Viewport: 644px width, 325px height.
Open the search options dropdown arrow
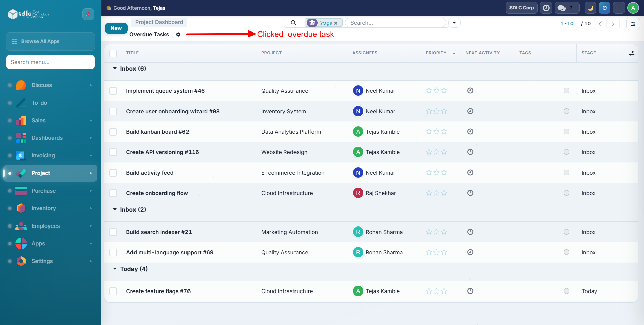click(454, 23)
